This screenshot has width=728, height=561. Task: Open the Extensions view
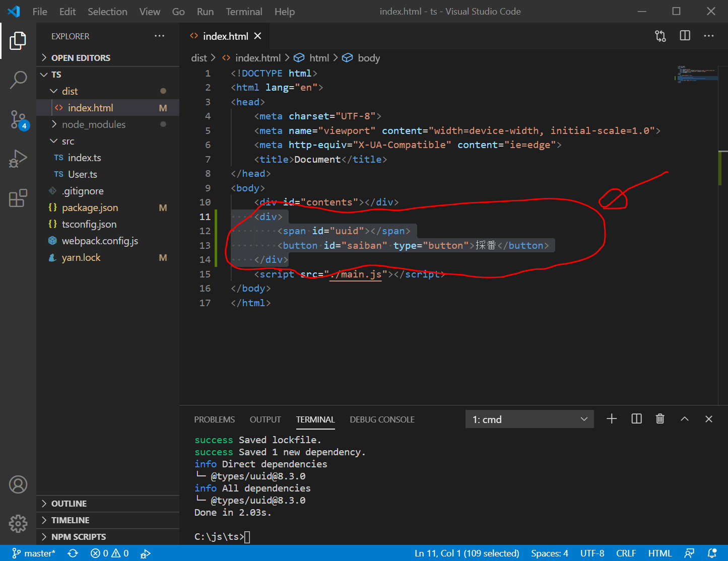(18, 198)
